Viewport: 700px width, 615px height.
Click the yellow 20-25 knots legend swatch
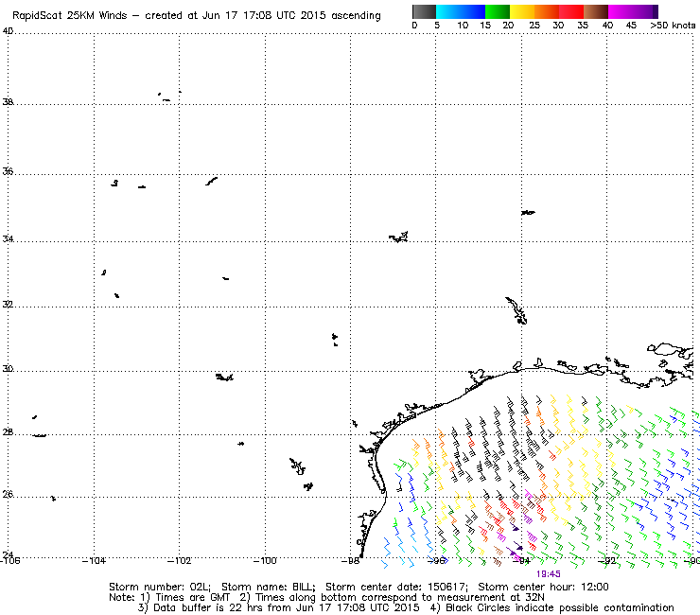tap(522, 11)
